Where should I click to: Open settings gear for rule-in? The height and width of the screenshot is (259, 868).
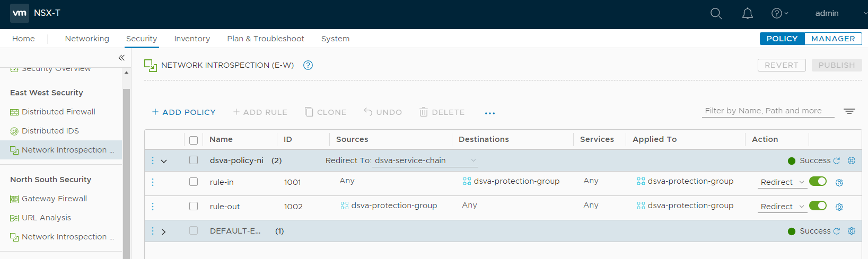coord(839,183)
